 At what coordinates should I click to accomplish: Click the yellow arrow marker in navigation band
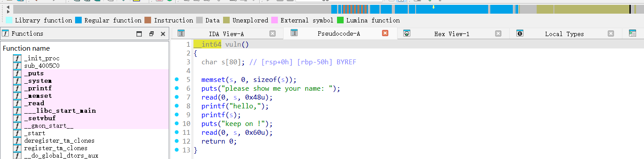coord(433,7)
